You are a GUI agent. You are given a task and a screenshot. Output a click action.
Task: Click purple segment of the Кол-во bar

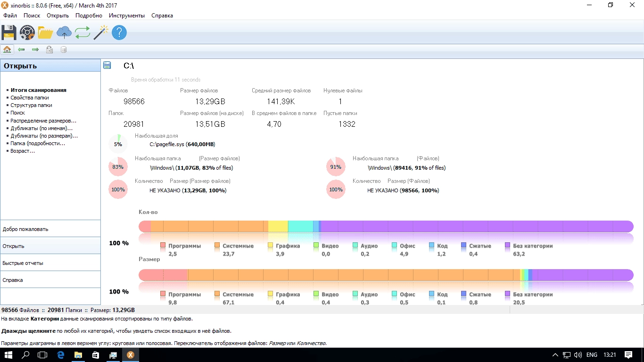tap(477, 226)
